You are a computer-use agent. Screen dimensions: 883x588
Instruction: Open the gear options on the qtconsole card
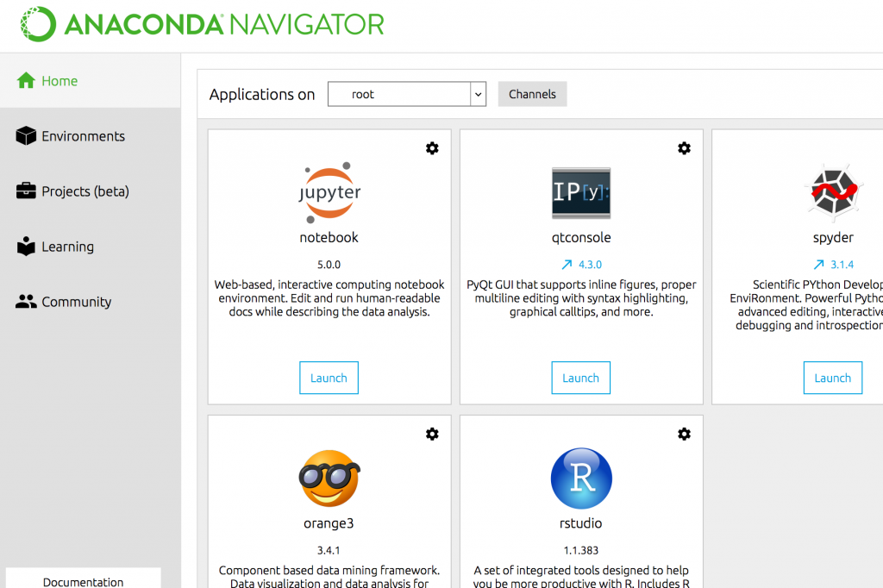pyautogui.click(x=684, y=148)
